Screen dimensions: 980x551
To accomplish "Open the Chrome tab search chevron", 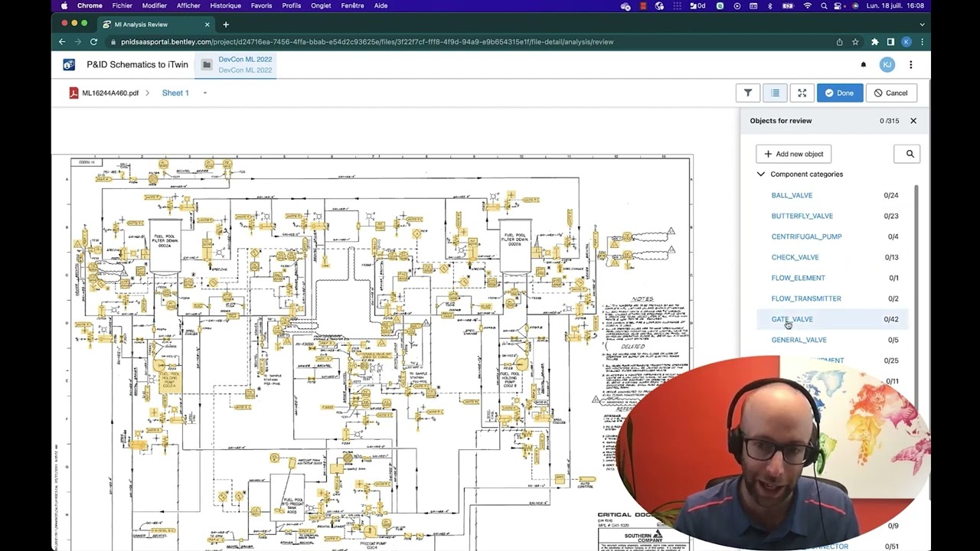I will [x=920, y=24].
